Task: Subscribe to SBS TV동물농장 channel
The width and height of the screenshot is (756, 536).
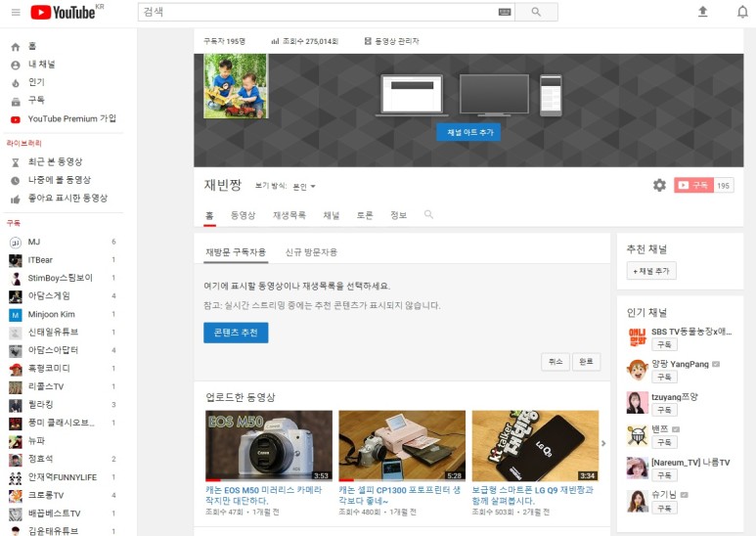Action: pyautogui.click(x=664, y=344)
